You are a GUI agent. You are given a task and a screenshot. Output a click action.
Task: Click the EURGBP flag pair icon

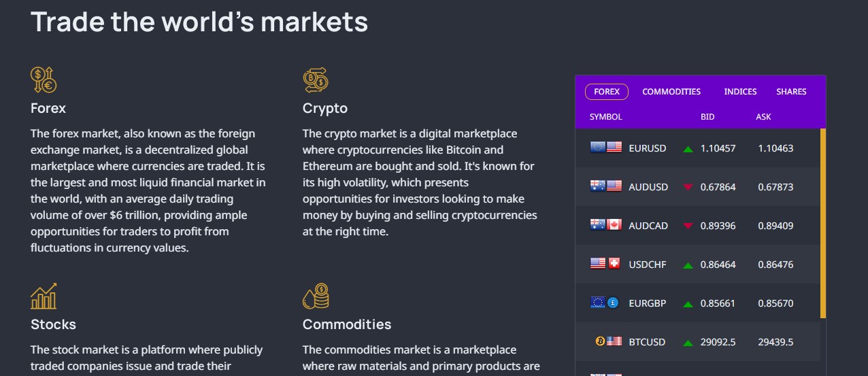[605, 303]
